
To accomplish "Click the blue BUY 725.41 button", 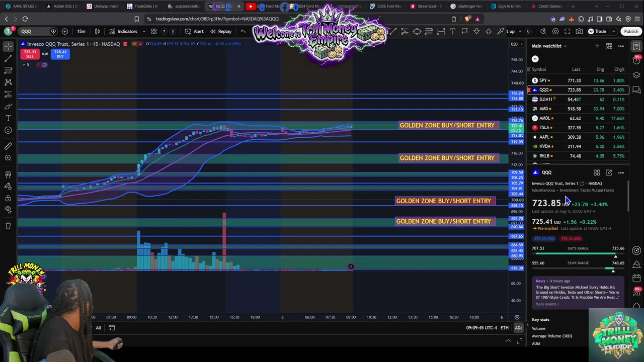I will 60,54.
